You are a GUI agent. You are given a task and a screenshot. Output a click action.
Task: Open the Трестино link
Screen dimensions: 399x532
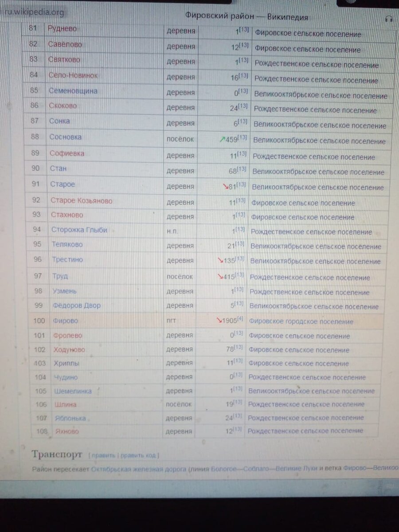67,260
